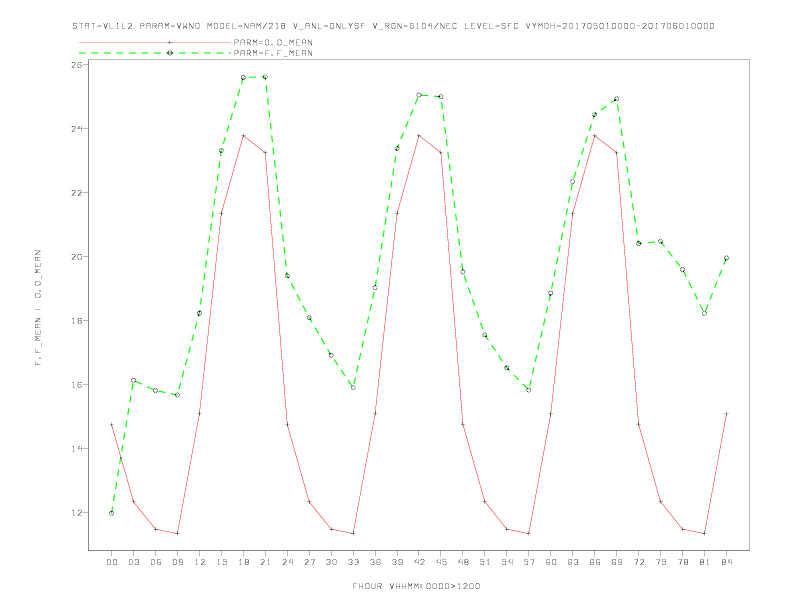Click the red solid line sample in the legend
The height and width of the screenshot is (612, 792).
[x=155, y=42]
